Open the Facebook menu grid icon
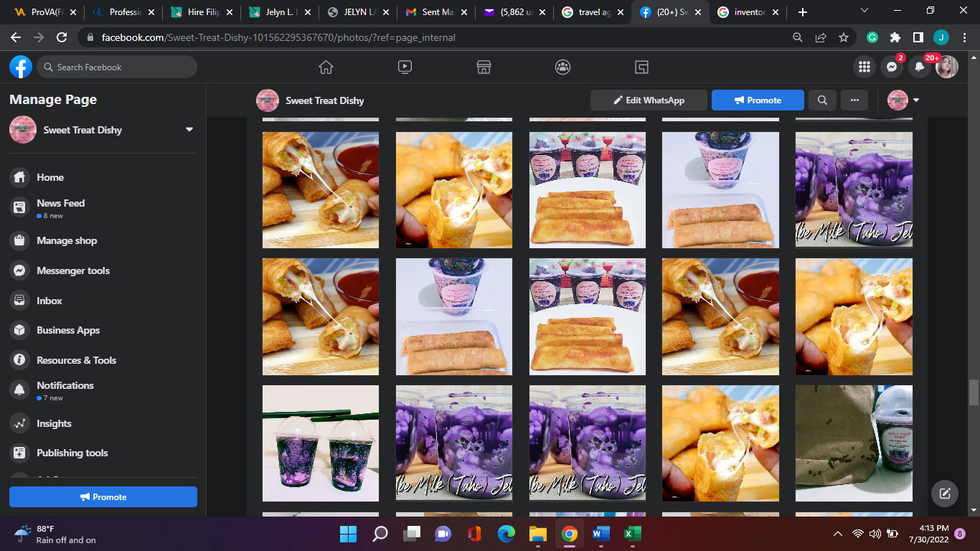980x551 pixels. point(864,67)
